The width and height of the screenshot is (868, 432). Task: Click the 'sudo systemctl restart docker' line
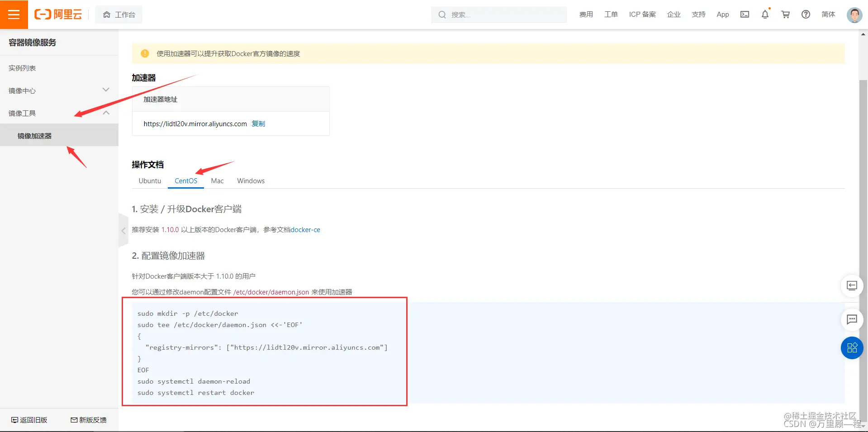click(x=196, y=393)
